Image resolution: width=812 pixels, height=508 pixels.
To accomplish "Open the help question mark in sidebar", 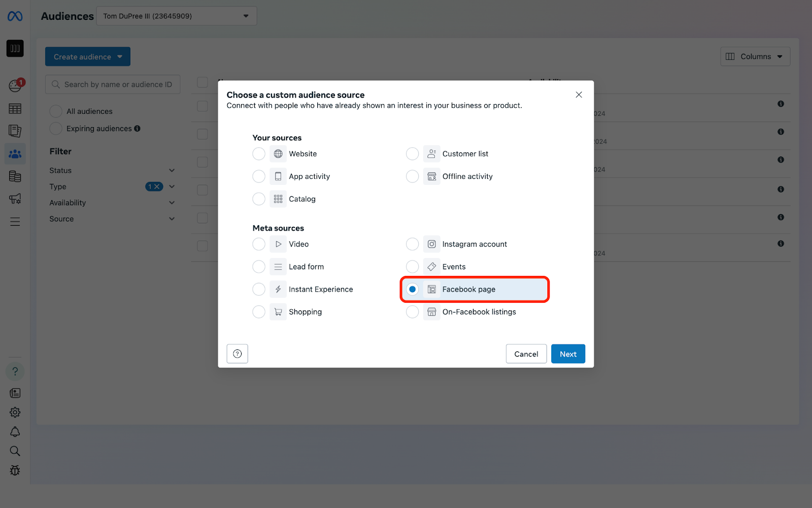I will (x=15, y=371).
